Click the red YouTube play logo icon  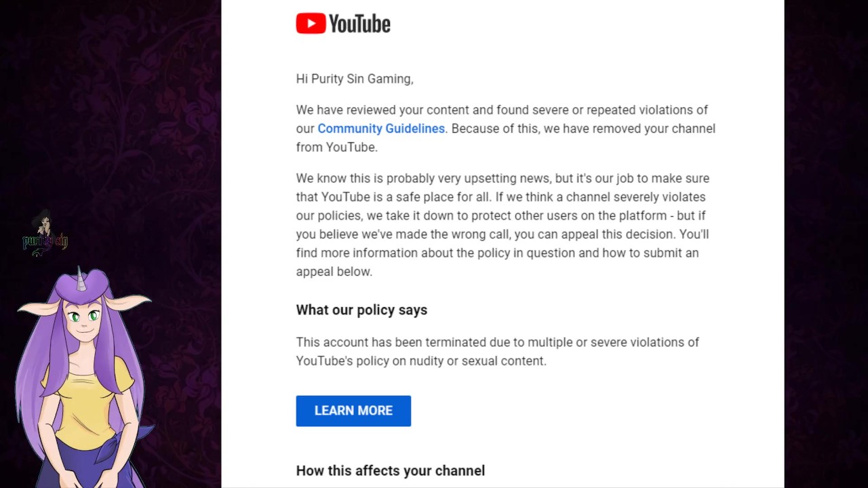tap(311, 24)
